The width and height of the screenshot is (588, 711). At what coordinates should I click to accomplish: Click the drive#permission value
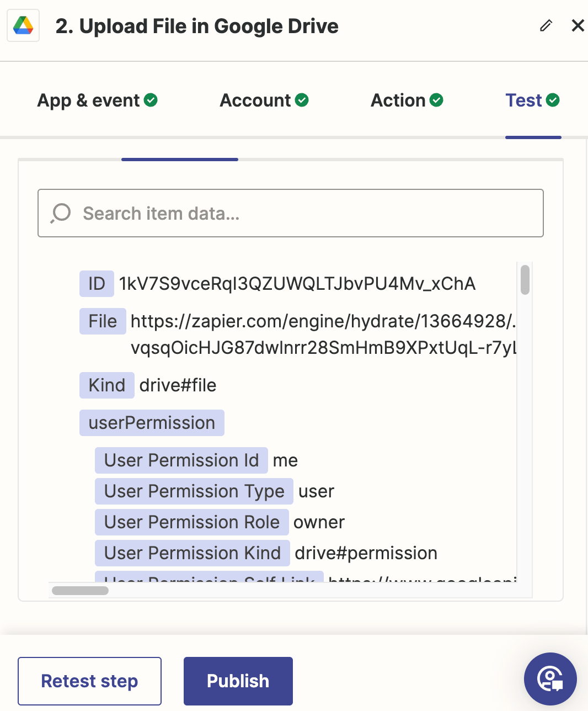pos(366,553)
